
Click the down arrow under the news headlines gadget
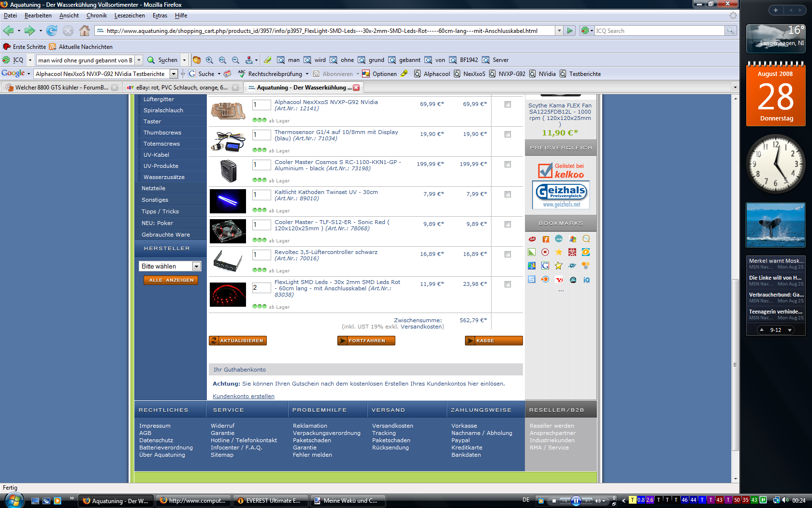click(790, 330)
